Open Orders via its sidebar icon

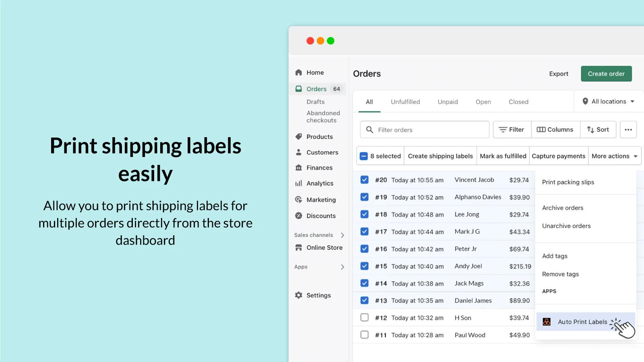299,88
